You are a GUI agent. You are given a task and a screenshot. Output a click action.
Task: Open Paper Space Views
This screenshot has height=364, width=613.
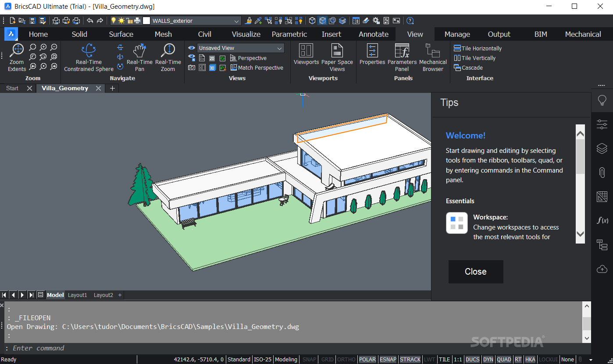(337, 57)
